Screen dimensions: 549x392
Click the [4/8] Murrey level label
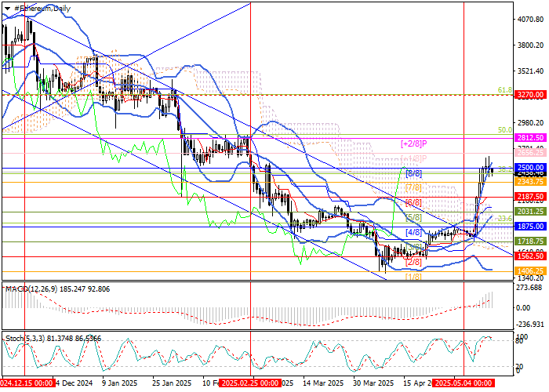click(x=414, y=232)
